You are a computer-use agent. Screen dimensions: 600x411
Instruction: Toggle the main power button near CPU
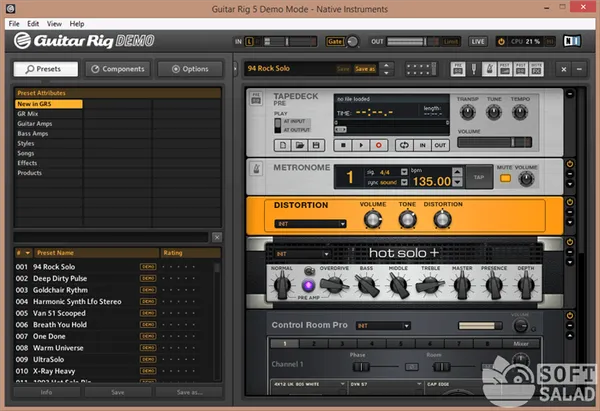click(501, 41)
